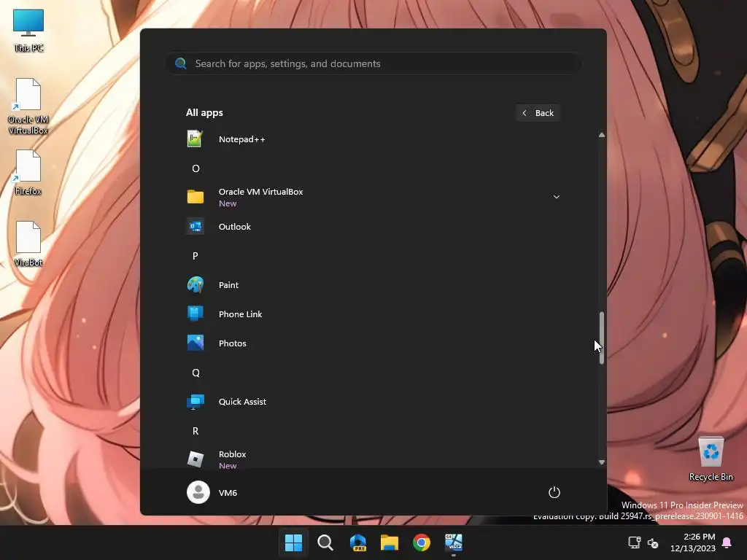Expand the Oracle VM VirtualBox folder chevron
The width and height of the screenshot is (747, 560).
coord(556,197)
